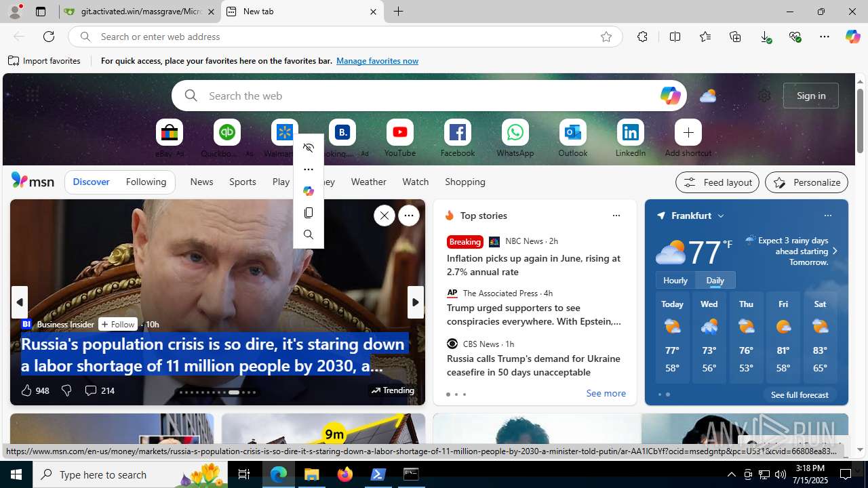Open Feed layout button
This screenshot has height=488, width=868.
click(x=717, y=182)
